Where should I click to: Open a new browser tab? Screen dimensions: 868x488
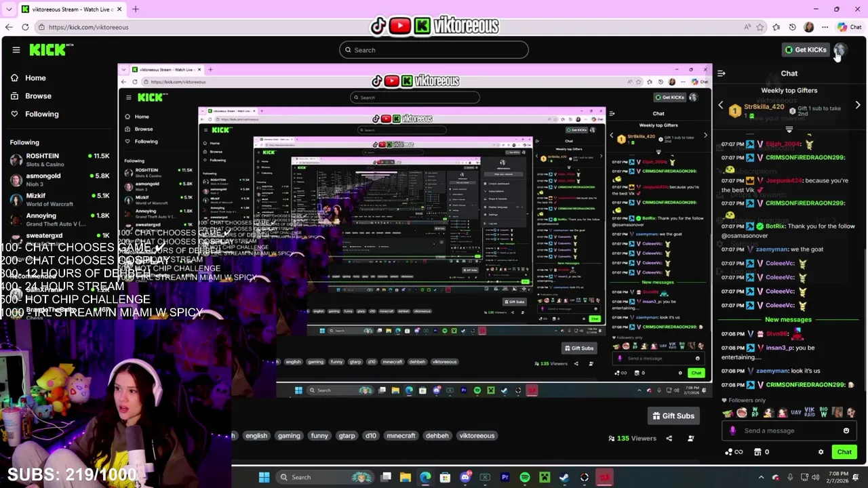[x=136, y=9]
